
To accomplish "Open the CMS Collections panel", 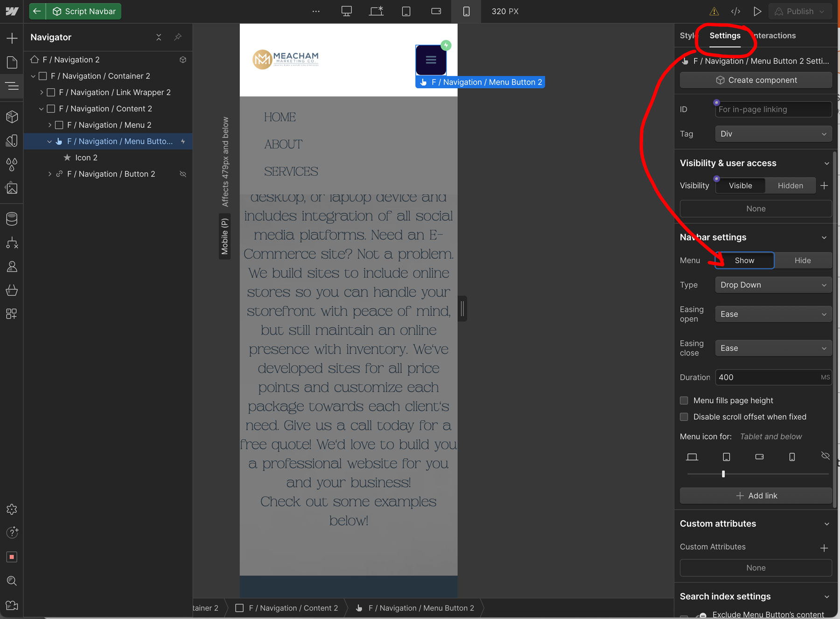I will coord(11,218).
